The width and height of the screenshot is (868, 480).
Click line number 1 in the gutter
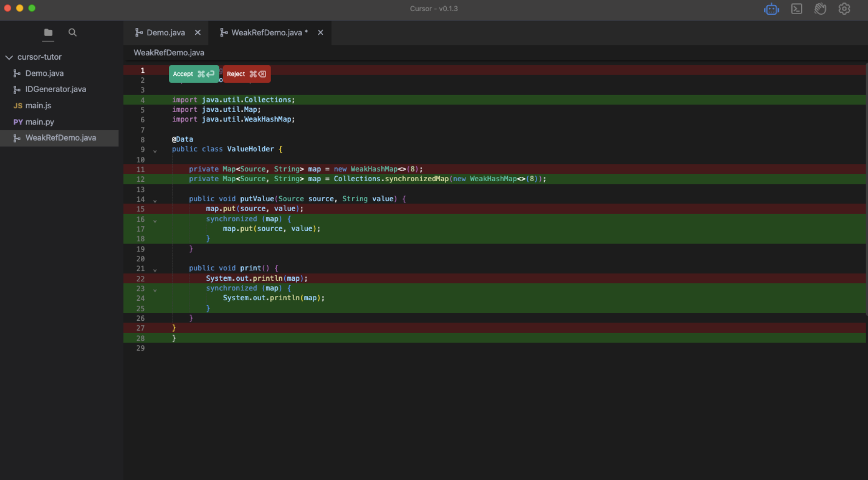(x=142, y=71)
